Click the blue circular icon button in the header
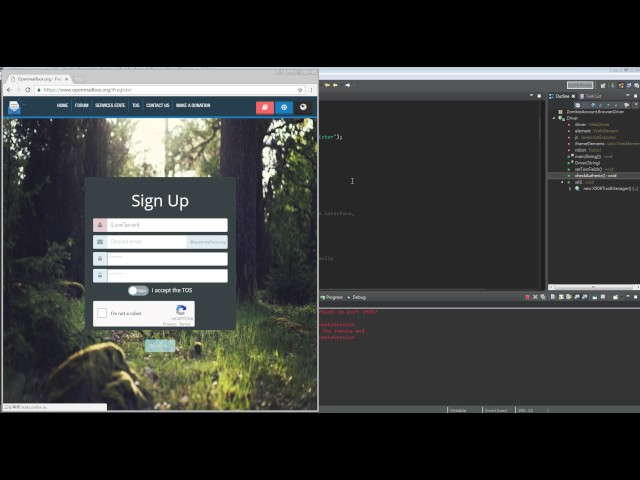640x480 pixels. [x=284, y=107]
